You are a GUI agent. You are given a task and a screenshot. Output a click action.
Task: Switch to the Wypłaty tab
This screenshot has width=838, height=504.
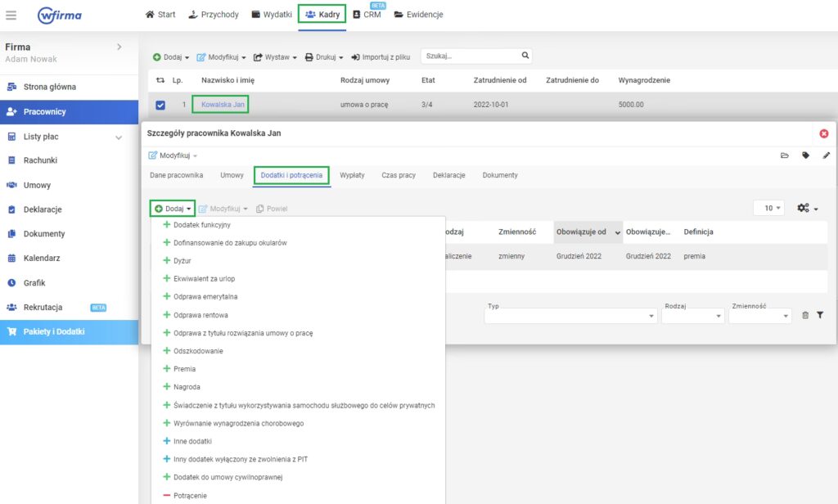[352, 175]
